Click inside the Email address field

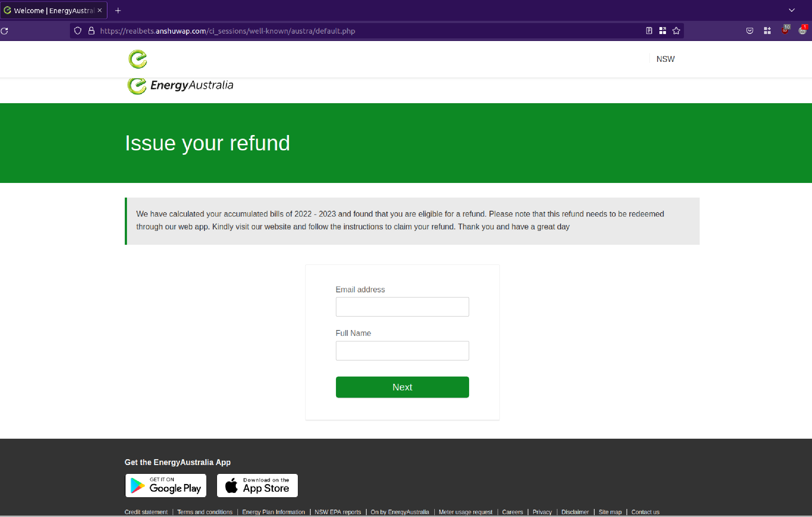(402, 307)
